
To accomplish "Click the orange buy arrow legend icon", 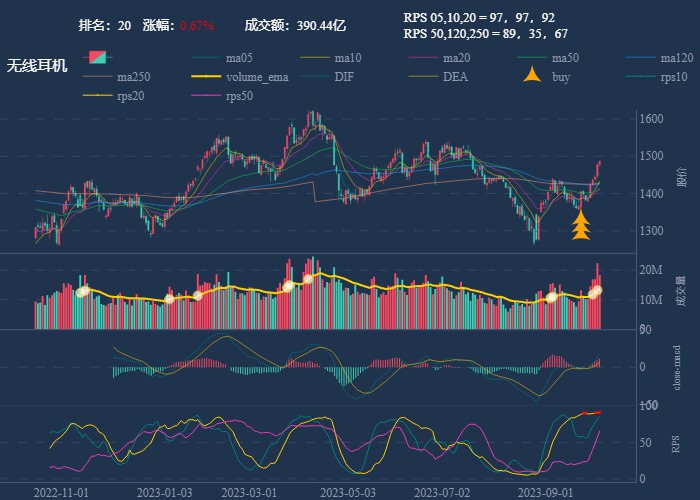I will 534,76.
